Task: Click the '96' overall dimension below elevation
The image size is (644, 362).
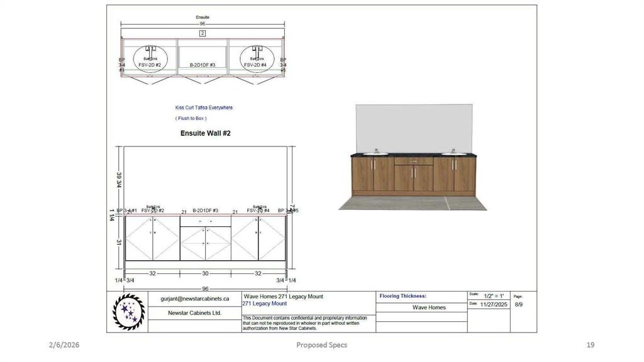Action: point(206,289)
